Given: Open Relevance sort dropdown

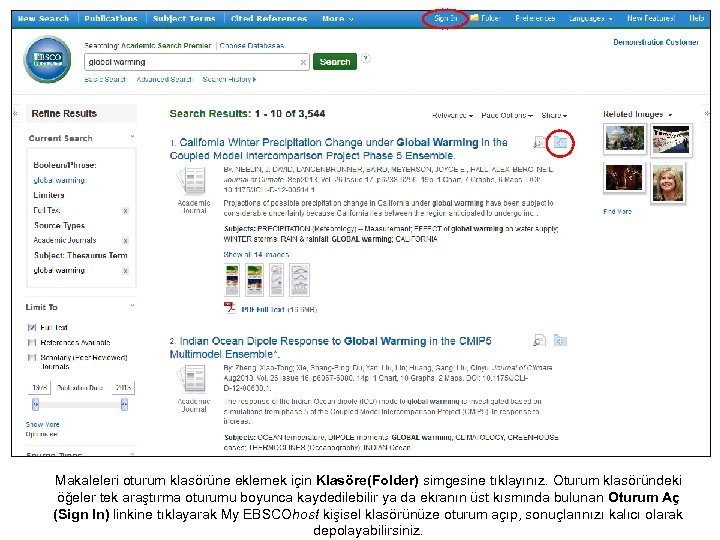Looking at the screenshot, I should tap(452, 115).
